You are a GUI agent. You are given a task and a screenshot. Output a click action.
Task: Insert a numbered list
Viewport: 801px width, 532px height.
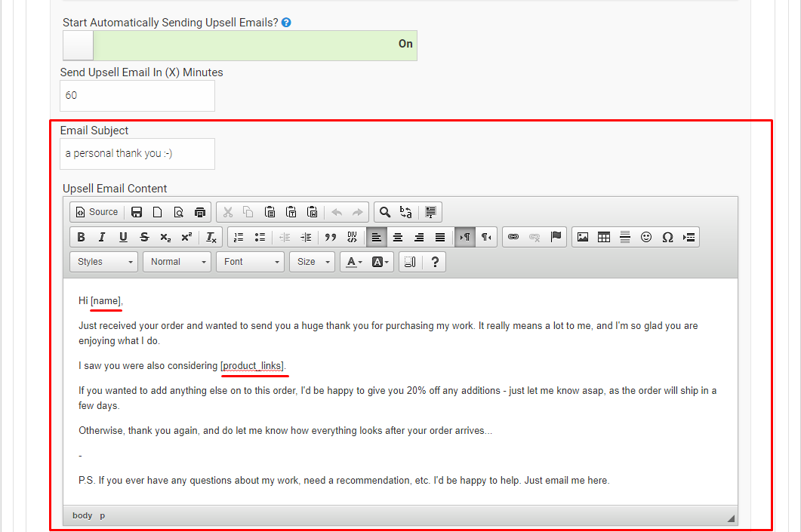click(x=239, y=237)
